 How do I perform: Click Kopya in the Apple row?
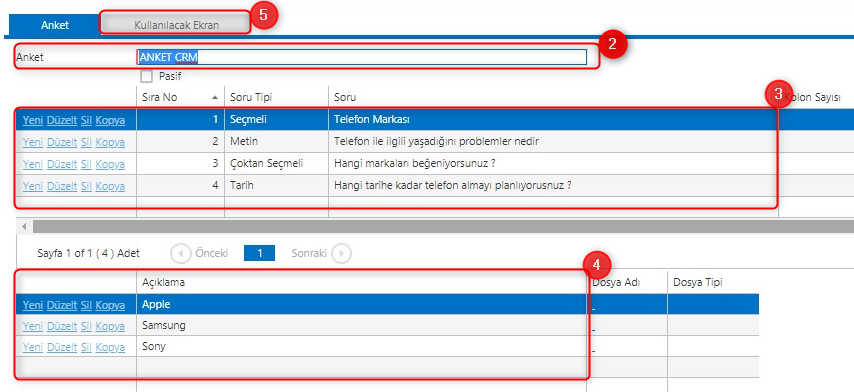[110, 305]
